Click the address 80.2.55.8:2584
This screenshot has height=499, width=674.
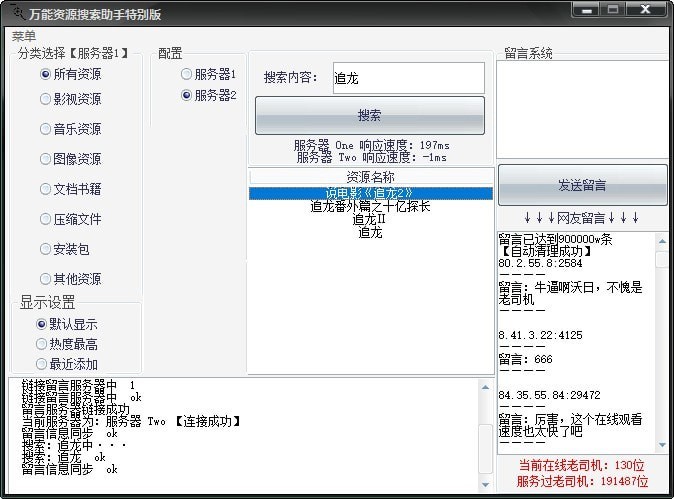click(x=540, y=263)
